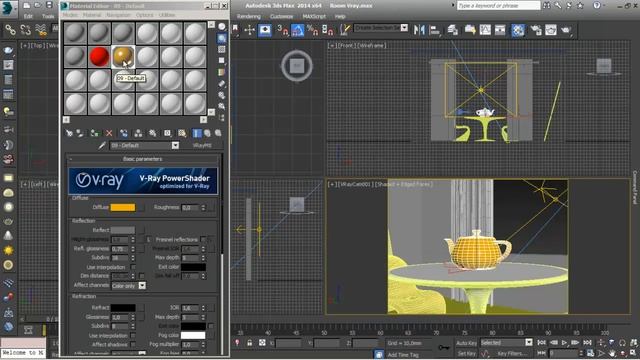Viewport: 640px width, 360px height.
Task: Select the gold 09 - Default material slot
Action: tap(123, 56)
